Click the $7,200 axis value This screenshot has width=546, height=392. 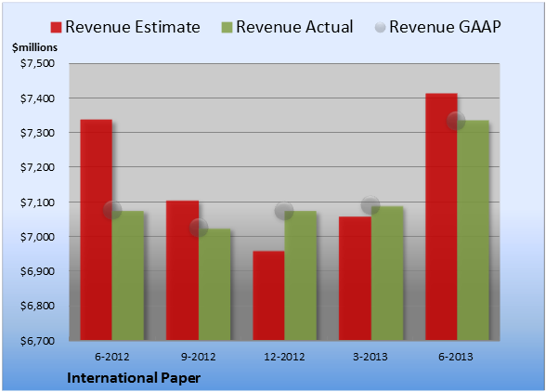click(x=37, y=167)
